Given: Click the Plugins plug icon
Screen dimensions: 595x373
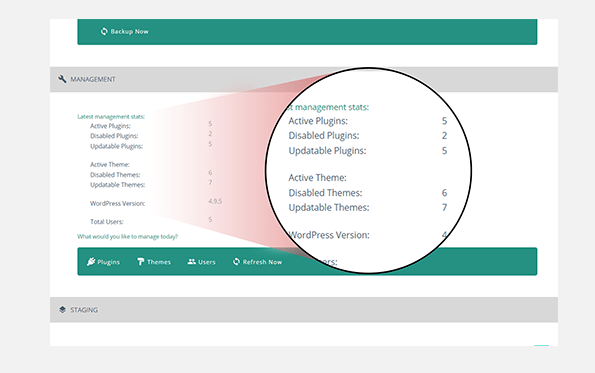Looking at the screenshot, I should (91, 261).
